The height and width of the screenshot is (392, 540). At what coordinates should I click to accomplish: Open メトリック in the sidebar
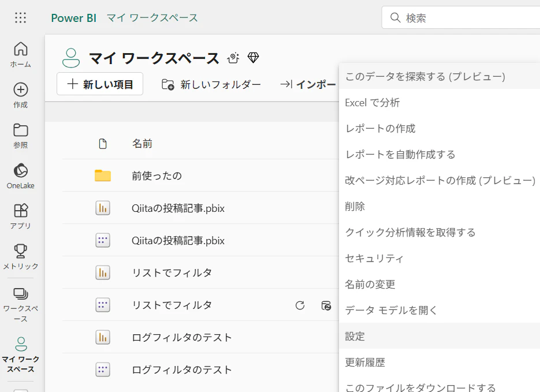[20, 256]
